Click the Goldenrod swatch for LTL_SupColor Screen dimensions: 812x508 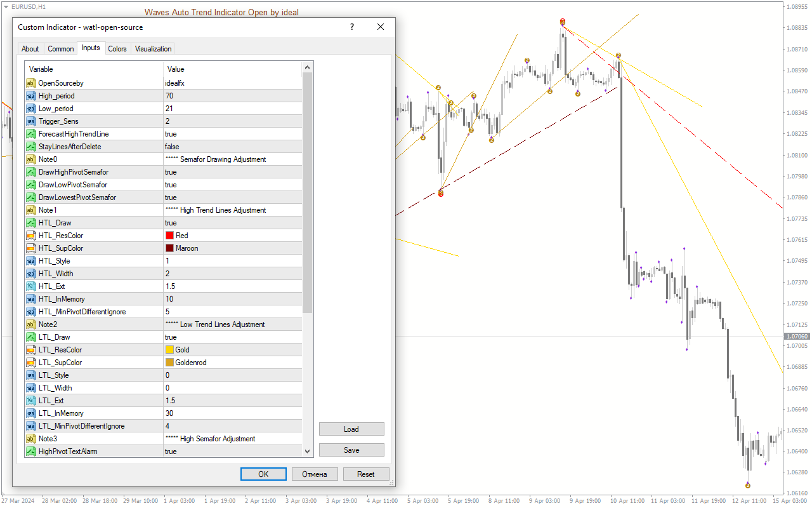pos(169,363)
